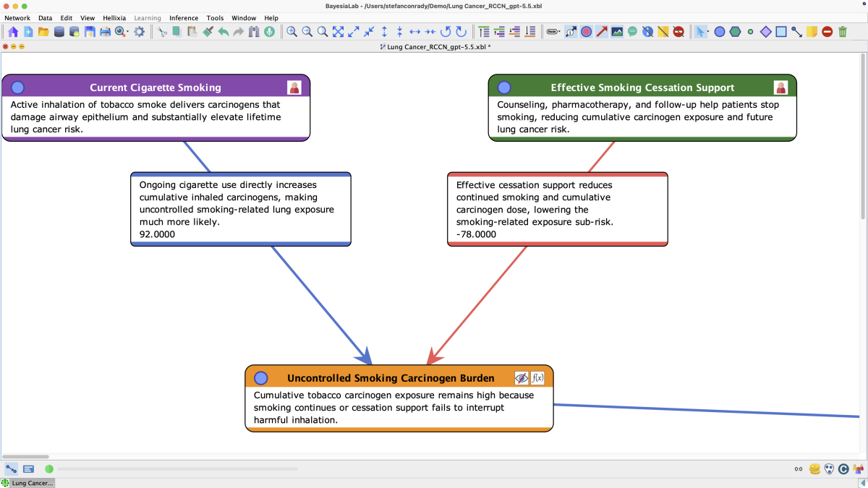Open a file via folder icon
The width and height of the screenshot is (868, 488).
point(43,32)
